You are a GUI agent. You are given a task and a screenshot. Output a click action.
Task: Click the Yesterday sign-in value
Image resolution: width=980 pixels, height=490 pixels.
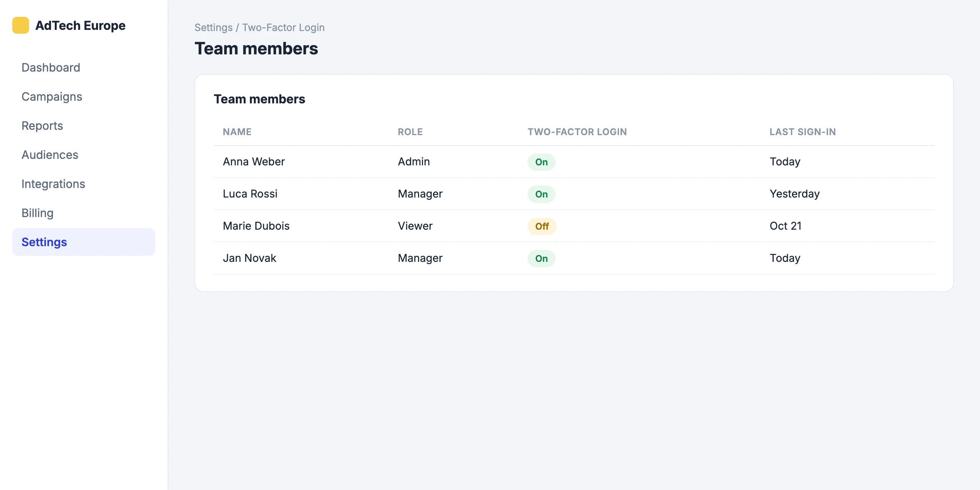pyautogui.click(x=795, y=194)
